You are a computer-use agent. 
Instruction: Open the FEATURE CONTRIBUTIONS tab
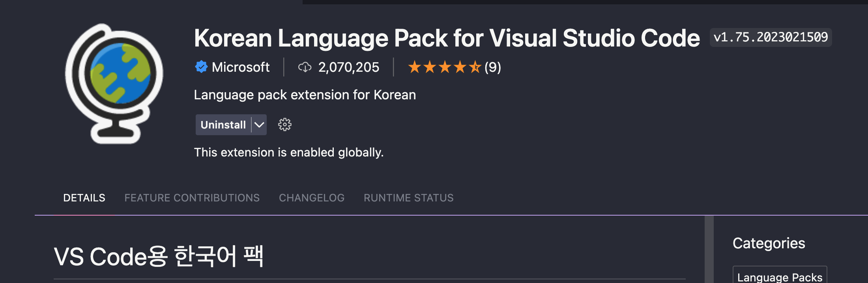pos(192,198)
